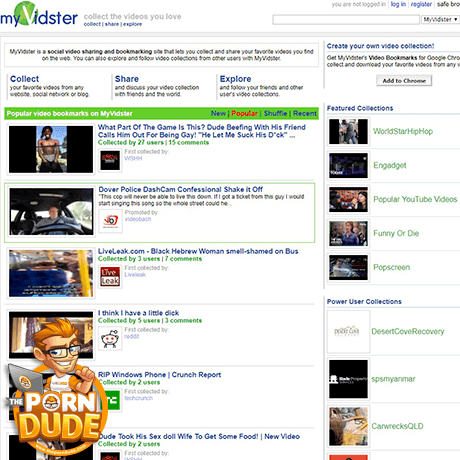Click the TechCrunch avatar icon

tap(112, 400)
